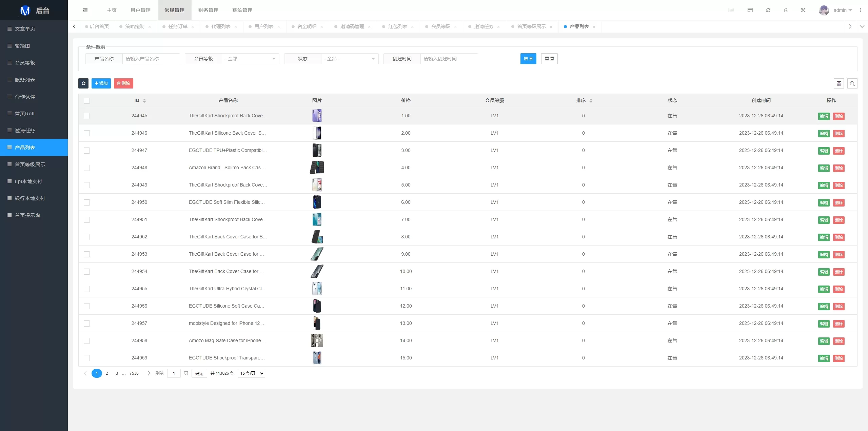
Task: Collapse the sidebar with the menu-fold icon
Action: (85, 10)
